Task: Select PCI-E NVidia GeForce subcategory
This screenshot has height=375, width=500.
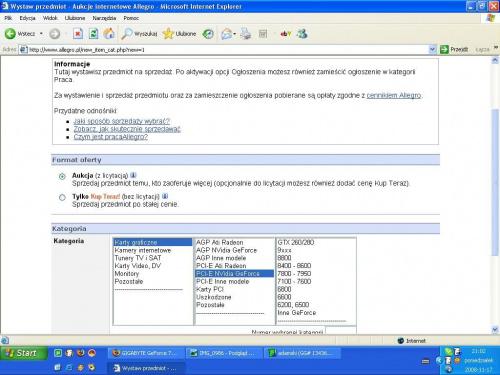Action: 234,274
